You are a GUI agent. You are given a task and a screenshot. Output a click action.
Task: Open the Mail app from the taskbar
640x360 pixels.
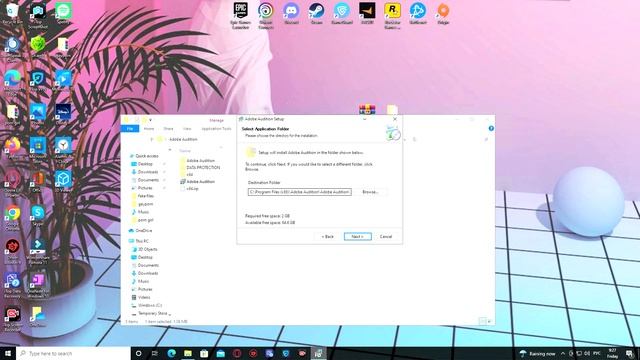pyautogui.click(x=220, y=353)
